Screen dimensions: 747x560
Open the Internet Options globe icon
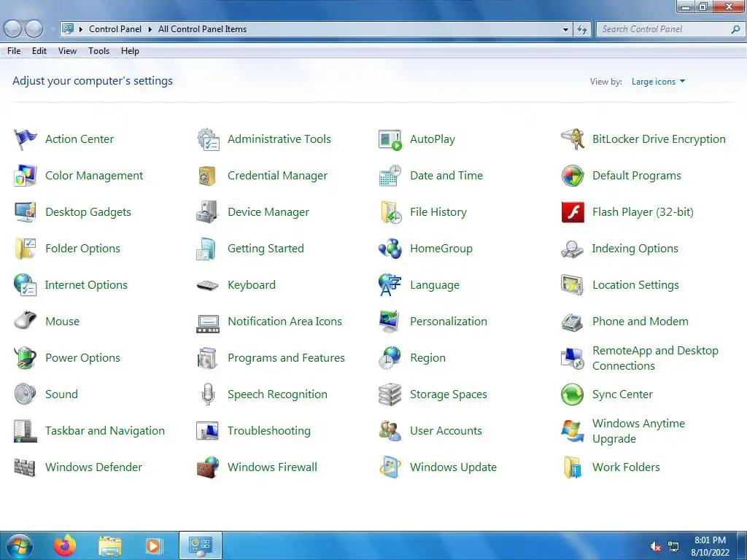point(26,285)
